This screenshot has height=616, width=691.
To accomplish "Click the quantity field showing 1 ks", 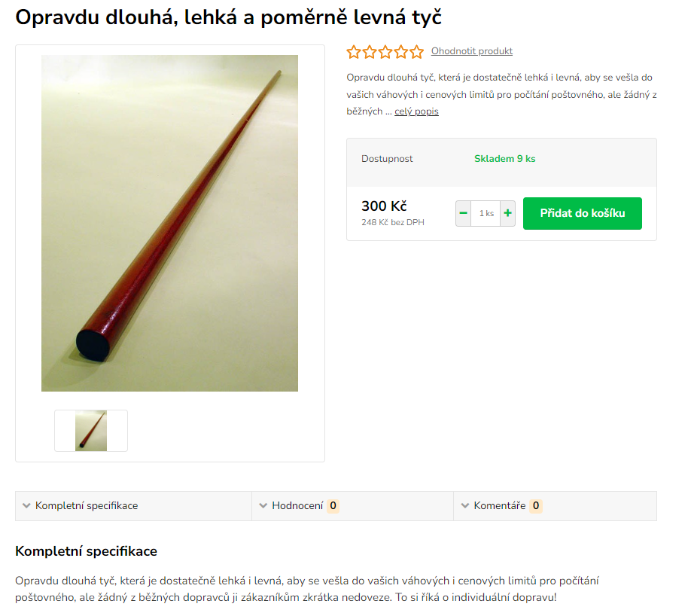I will pyautogui.click(x=486, y=213).
